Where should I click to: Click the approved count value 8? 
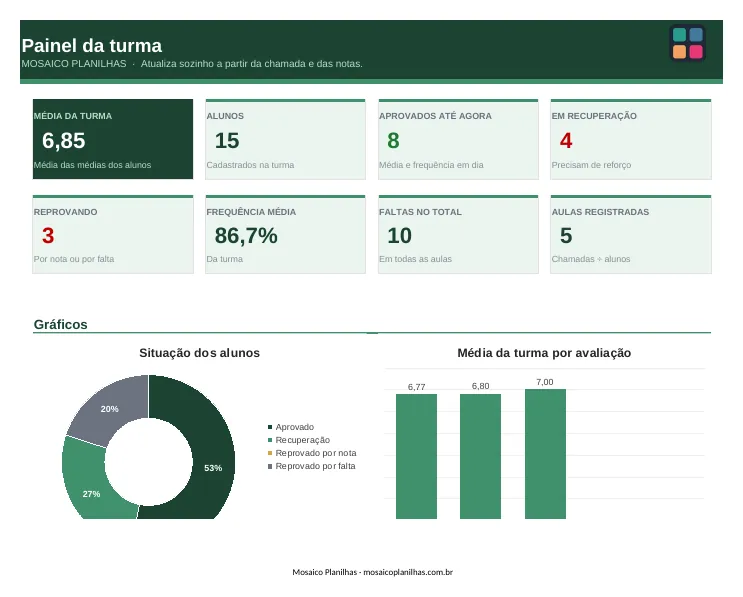(x=393, y=141)
